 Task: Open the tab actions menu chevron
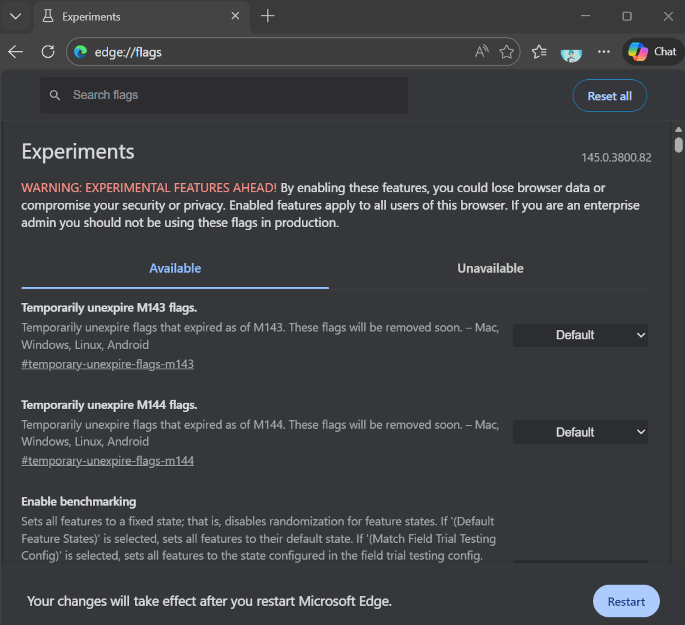tap(14, 17)
